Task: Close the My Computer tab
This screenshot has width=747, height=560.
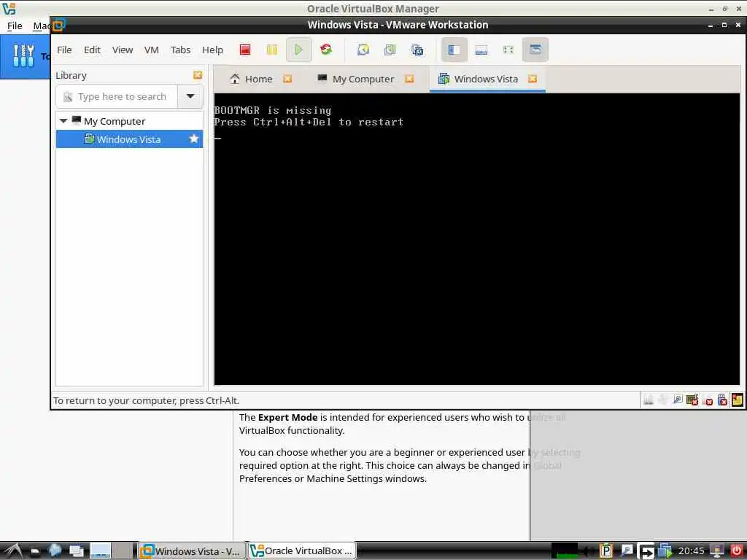Action: [x=409, y=79]
